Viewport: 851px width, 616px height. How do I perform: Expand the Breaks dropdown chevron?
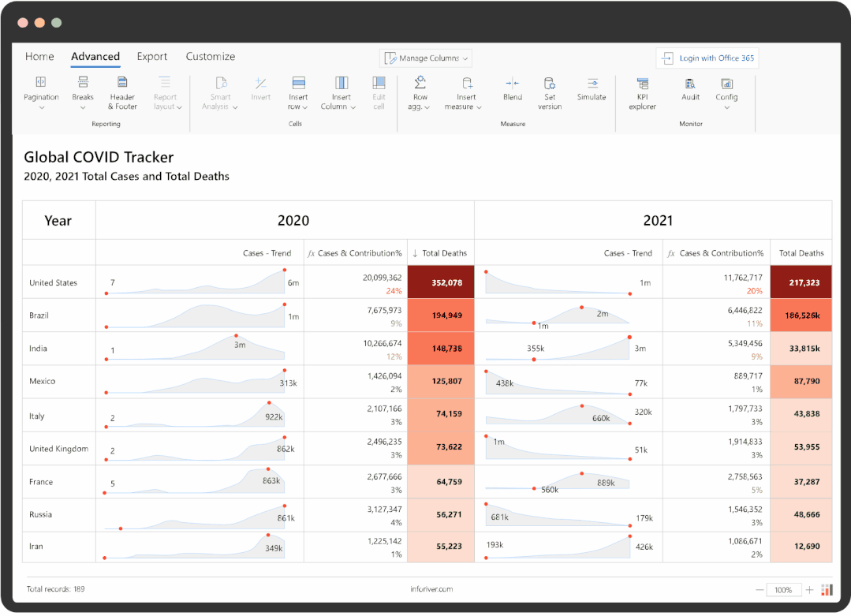(x=83, y=107)
